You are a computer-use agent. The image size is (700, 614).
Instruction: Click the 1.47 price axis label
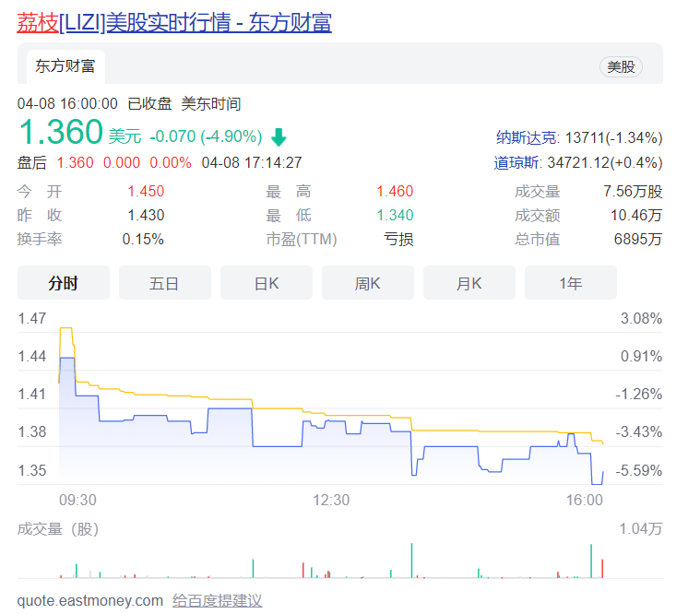31,319
